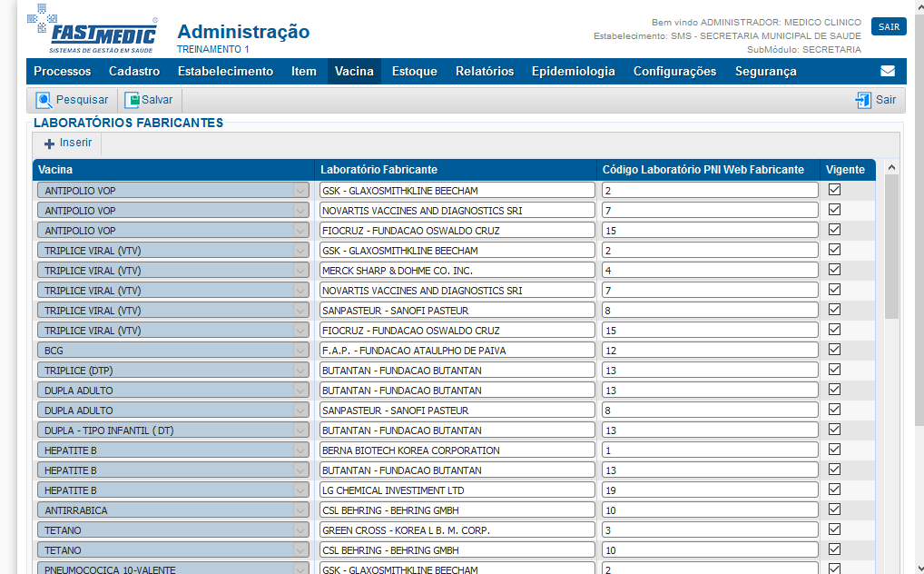Screen dimensions: 924x574
Task: Open the Estoque menu
Action: [415, 72]
